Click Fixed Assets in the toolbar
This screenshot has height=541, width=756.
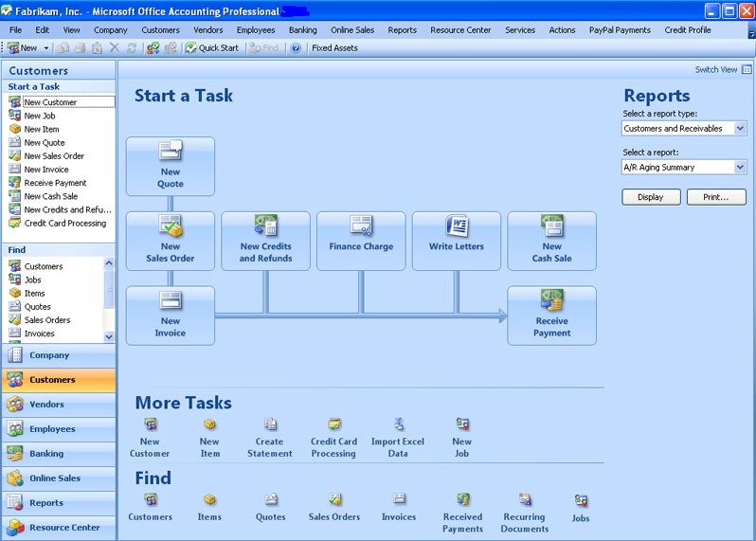coord(334,47)
